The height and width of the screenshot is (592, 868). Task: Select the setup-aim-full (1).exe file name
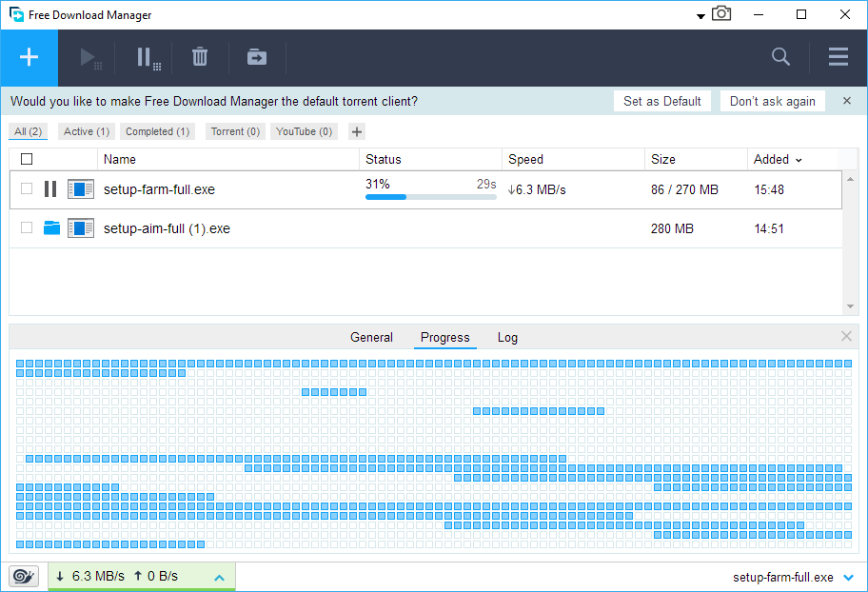point(167,228)
